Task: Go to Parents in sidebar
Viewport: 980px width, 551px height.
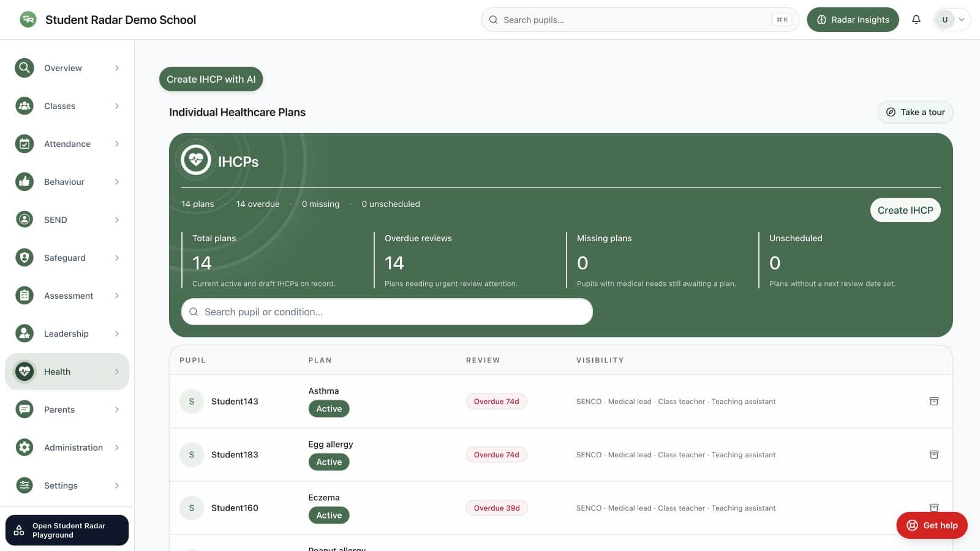Action: click(x=67, y=410)
